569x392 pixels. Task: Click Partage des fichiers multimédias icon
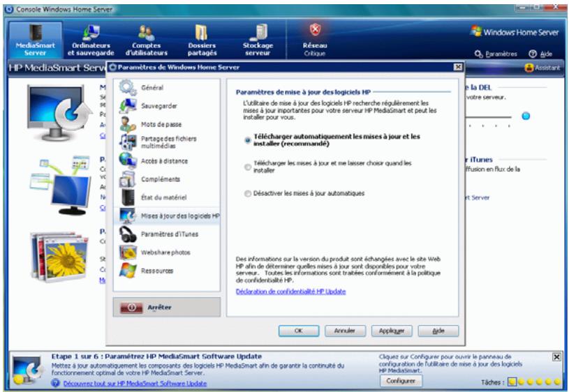click(x=128, y=142)
